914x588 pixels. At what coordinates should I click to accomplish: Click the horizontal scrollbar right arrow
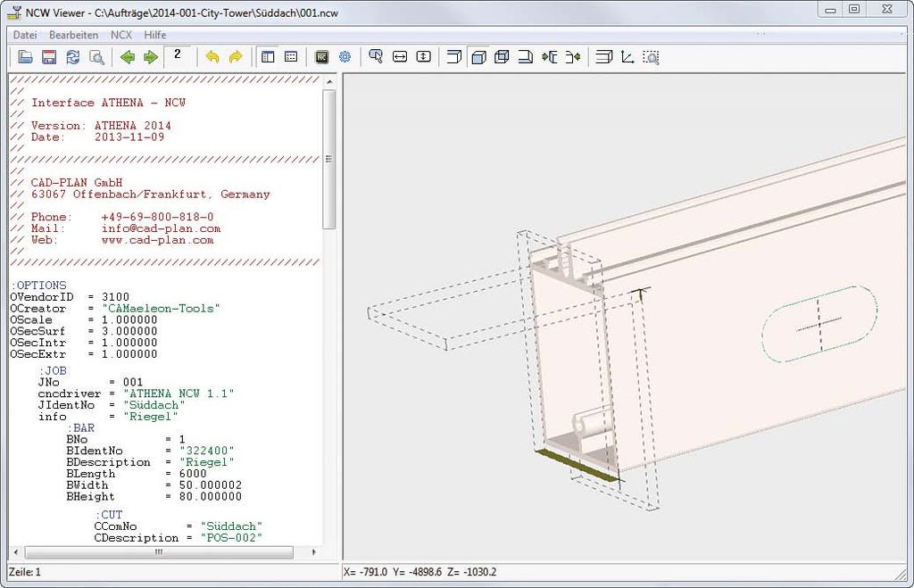[x=314, y=552]
